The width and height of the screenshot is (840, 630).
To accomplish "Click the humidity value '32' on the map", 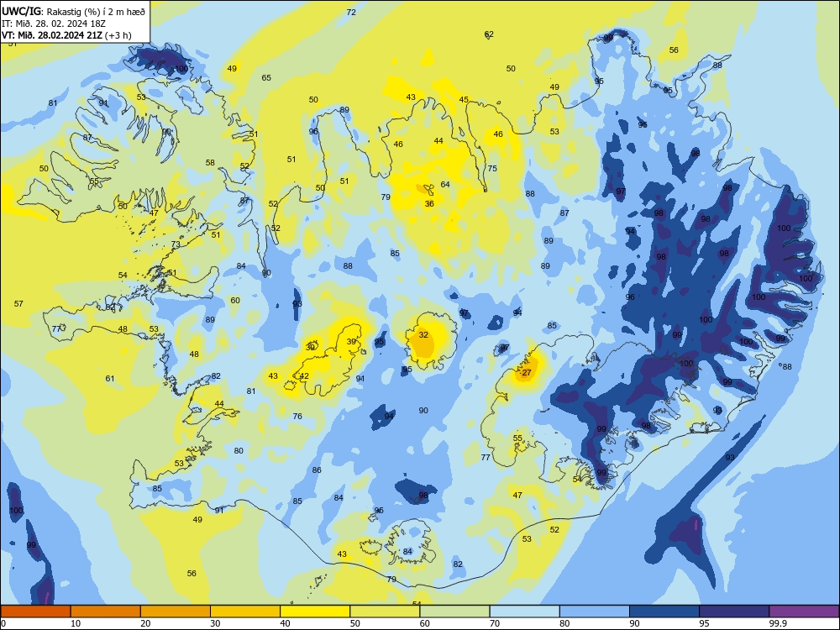I will coord(423,335).
